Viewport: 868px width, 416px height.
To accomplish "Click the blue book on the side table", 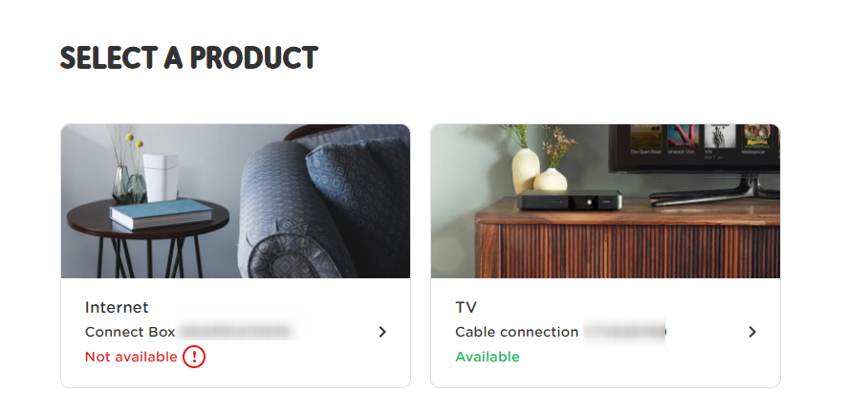I will coord(161,214).
